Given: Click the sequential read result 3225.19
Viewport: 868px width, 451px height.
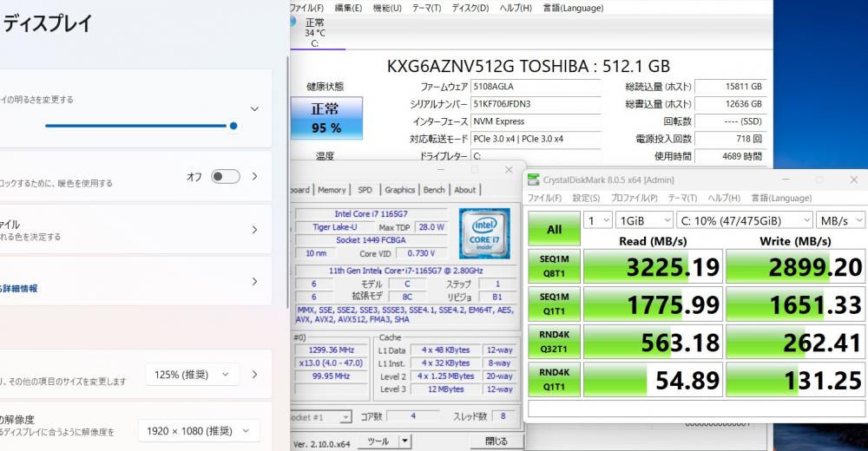Looking at the screenshot, I should point(654,267).
